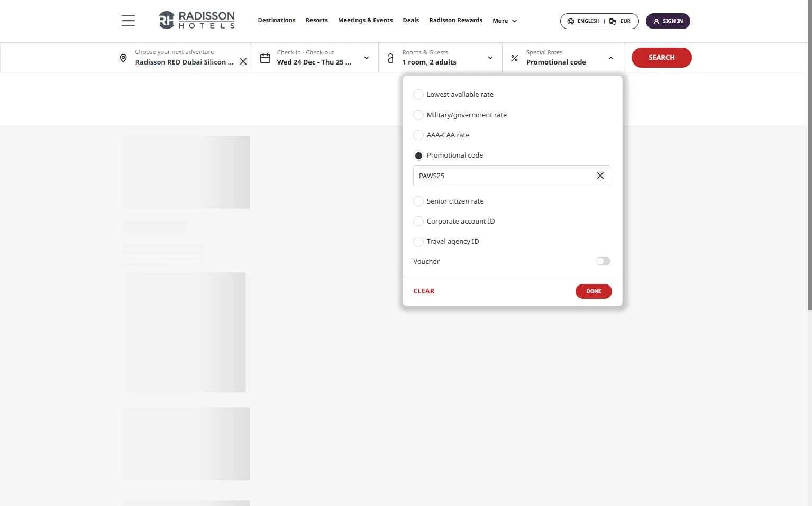Clear the PAWS25 promo code
The height and width of the screenshot is (506, 812).
coord(600,176)
